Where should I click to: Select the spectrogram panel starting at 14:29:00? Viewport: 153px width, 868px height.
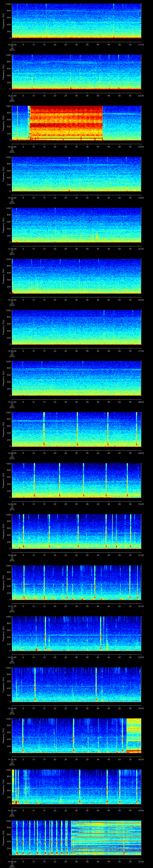click(76, 481)
